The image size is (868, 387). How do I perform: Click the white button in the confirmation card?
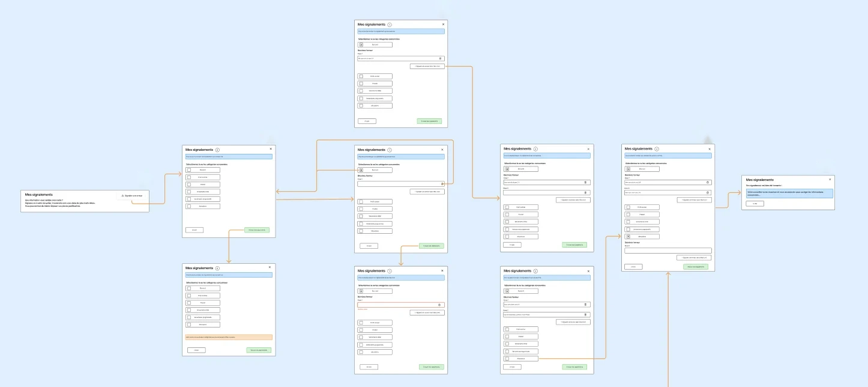click(755, 204)
